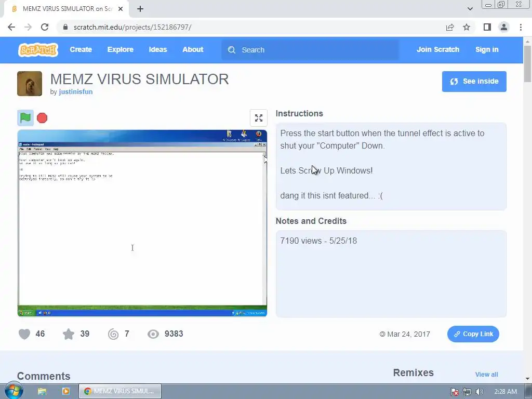
Task: Click the view count 9383
Action: point(174,334)
